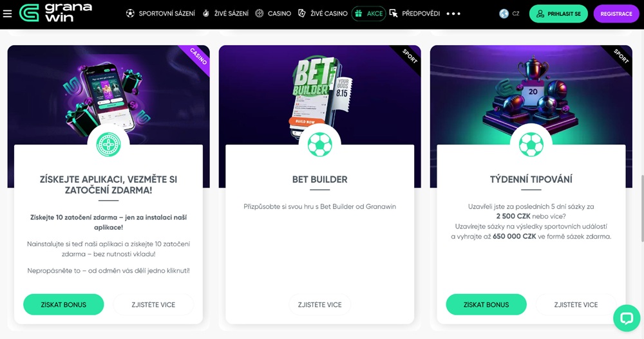Click the roulette chip icon beside Casino
This screenshot has height=339, width=644.
pyautogui.click(x=259, y=14)
